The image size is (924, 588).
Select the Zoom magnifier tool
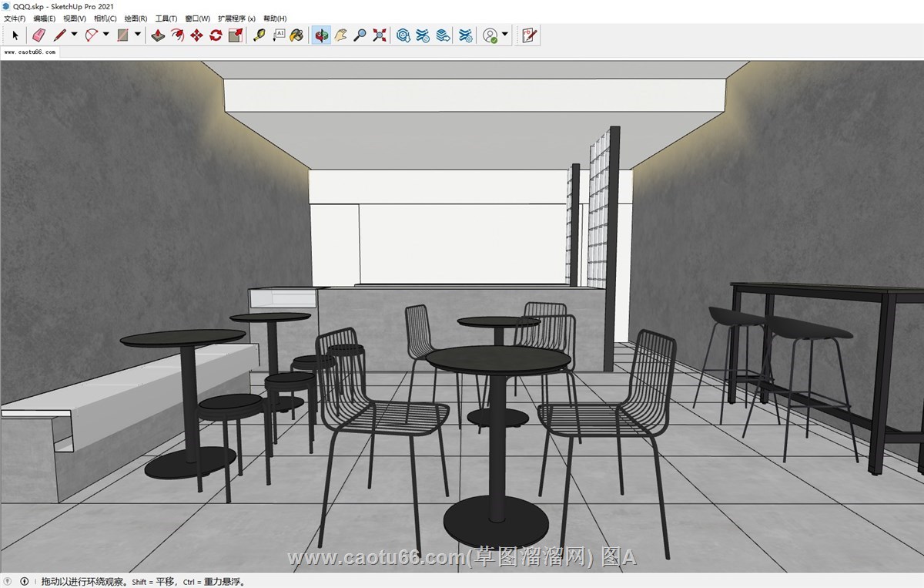click(x=360, y=35)
